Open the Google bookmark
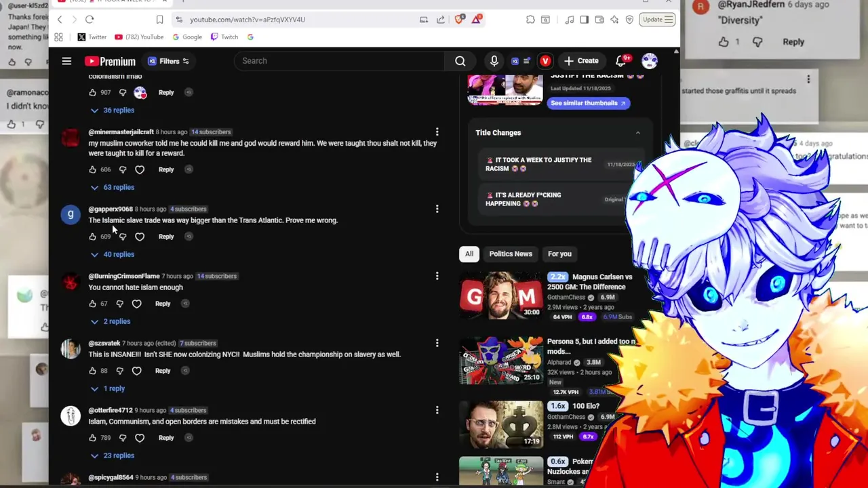The width and height of the screenshot is (868, 488). pos(187,37)
